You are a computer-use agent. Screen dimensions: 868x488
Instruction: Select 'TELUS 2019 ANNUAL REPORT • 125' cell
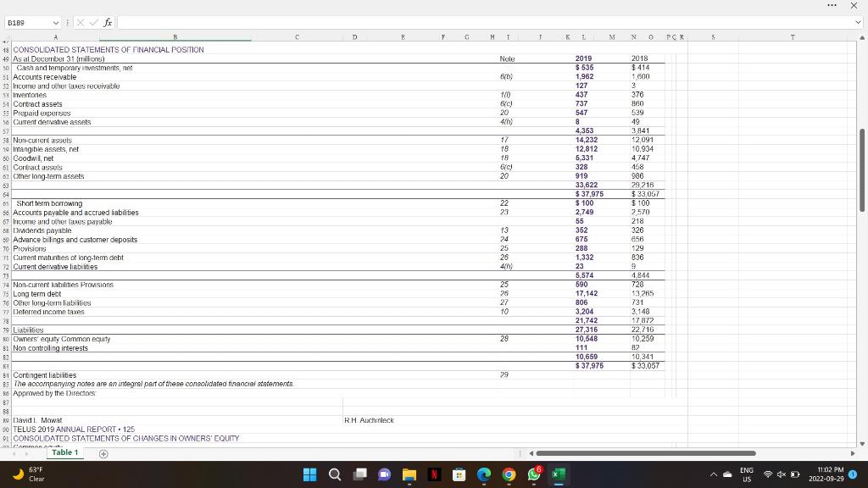tap(74, 430)
